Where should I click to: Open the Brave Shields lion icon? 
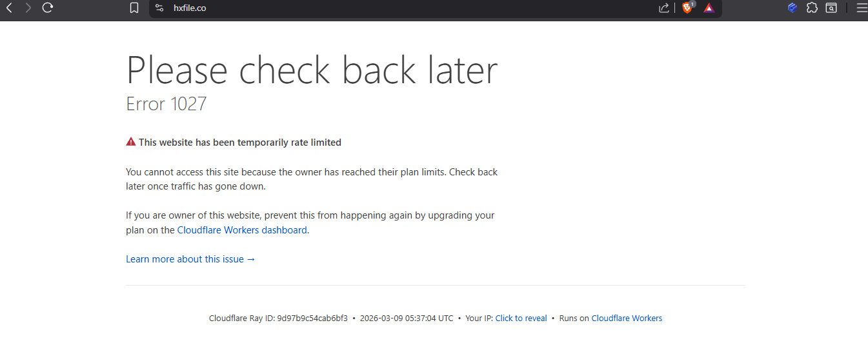pos(687,8)
